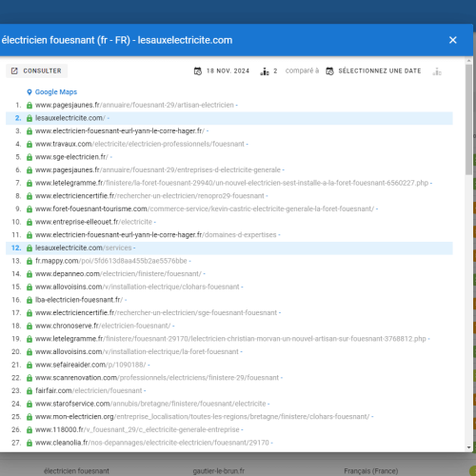Open result 15 allovoisins clohars-fouesnant
This screenshot has height=476, width=476.
point(137,287)
